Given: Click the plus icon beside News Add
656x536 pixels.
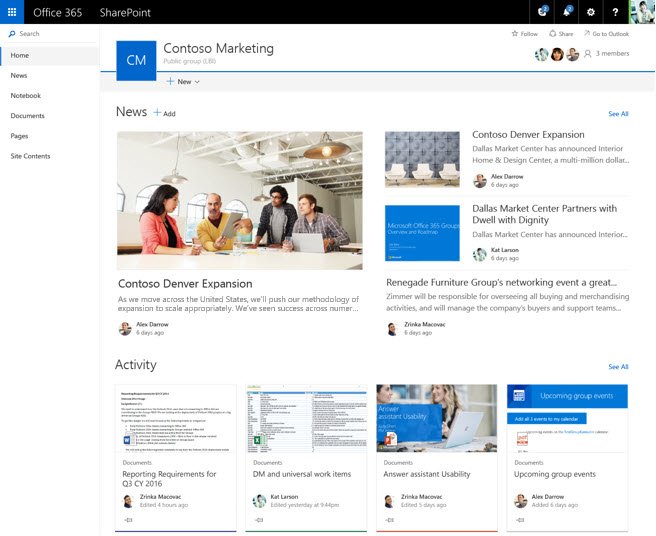Looking at the screenshot, I should [x=157, y=113].
